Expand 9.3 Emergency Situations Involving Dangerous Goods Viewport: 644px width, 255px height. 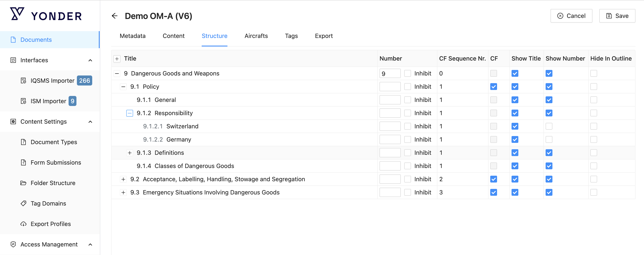(x=123, y=193)
